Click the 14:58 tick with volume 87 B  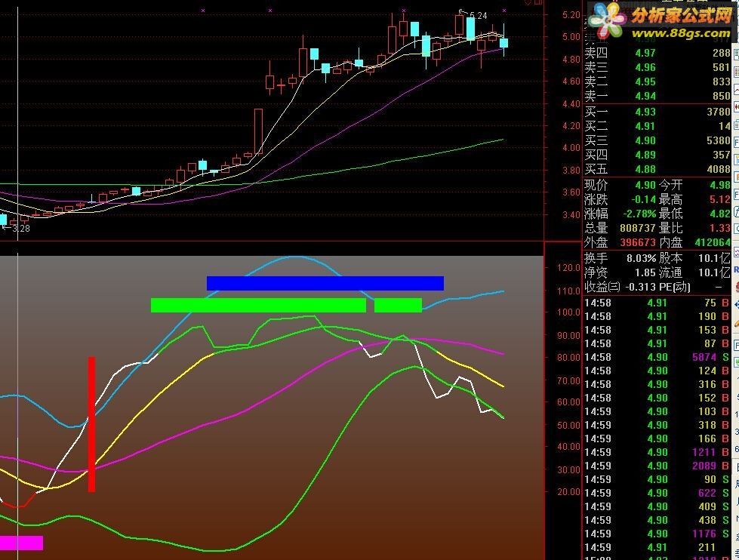point(657,343)
